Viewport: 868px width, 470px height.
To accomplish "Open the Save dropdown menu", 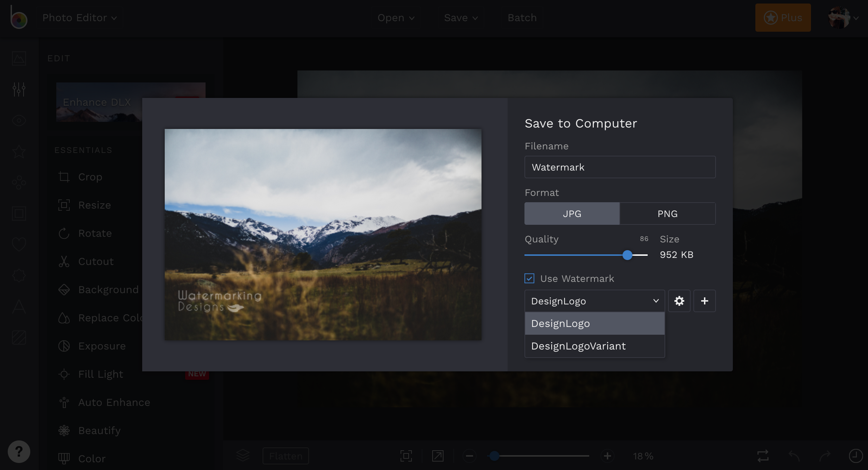I will point(461,18).
